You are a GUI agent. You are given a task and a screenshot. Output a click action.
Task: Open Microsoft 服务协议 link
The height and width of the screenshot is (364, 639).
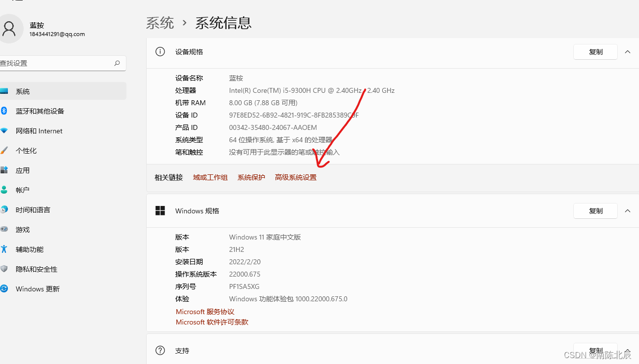(x=205, y=312)
